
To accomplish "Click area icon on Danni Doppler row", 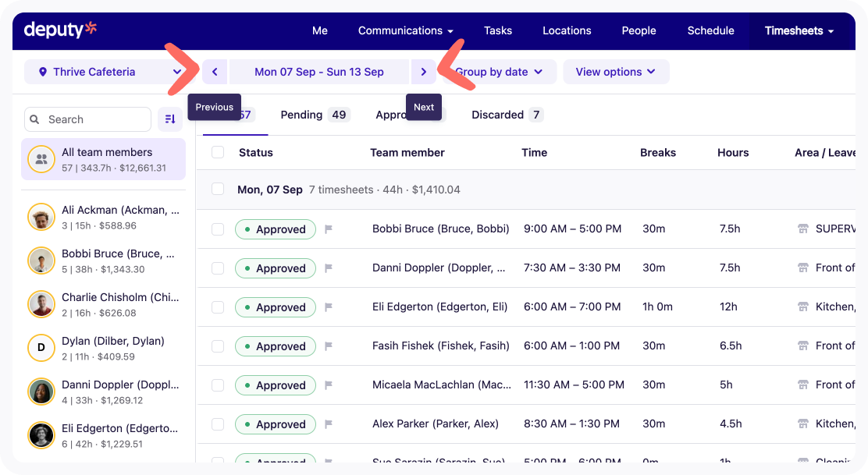I will tap(802, 268).
